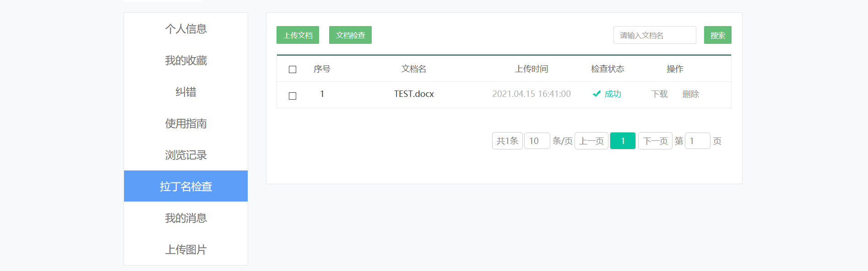
Task: Select the highlighted 拉丁名检查 menu item
Action: (x=186, y=186)
